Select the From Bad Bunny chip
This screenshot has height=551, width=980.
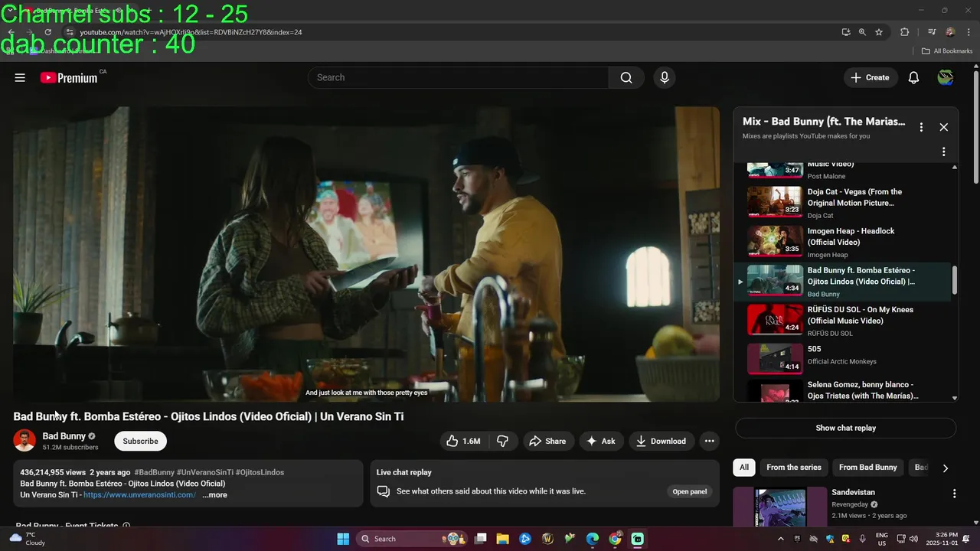(867, 468)
